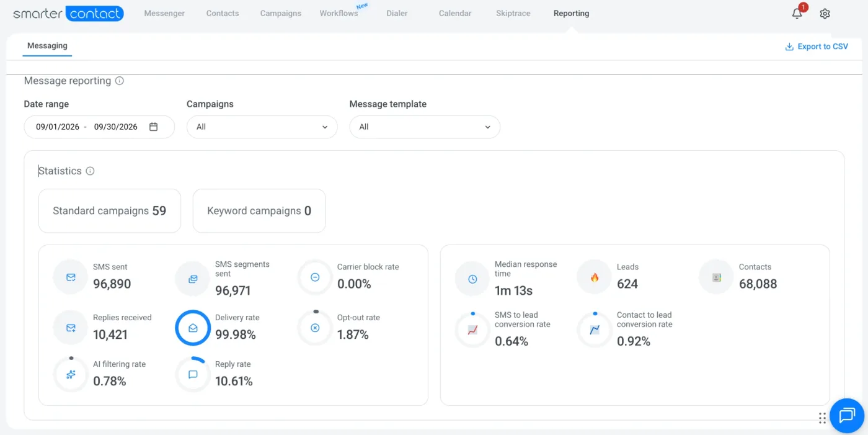Click the Replies received icon
This screenshot has height=435, width=868.
click(71, 328)
